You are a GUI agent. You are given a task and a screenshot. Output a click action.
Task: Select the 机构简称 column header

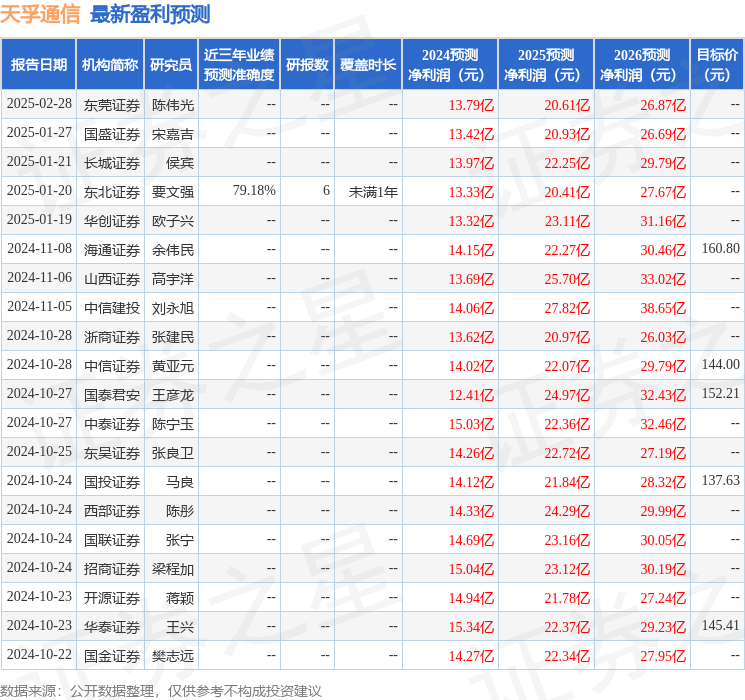110,65
